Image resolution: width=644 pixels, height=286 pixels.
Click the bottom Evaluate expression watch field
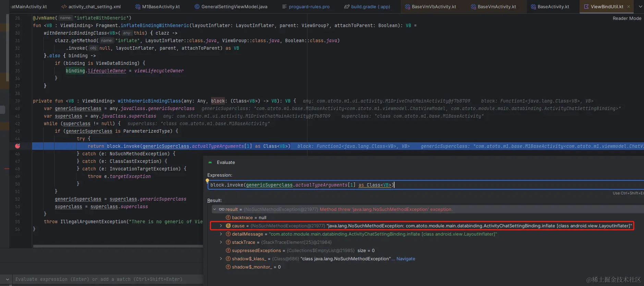point(108,279)
